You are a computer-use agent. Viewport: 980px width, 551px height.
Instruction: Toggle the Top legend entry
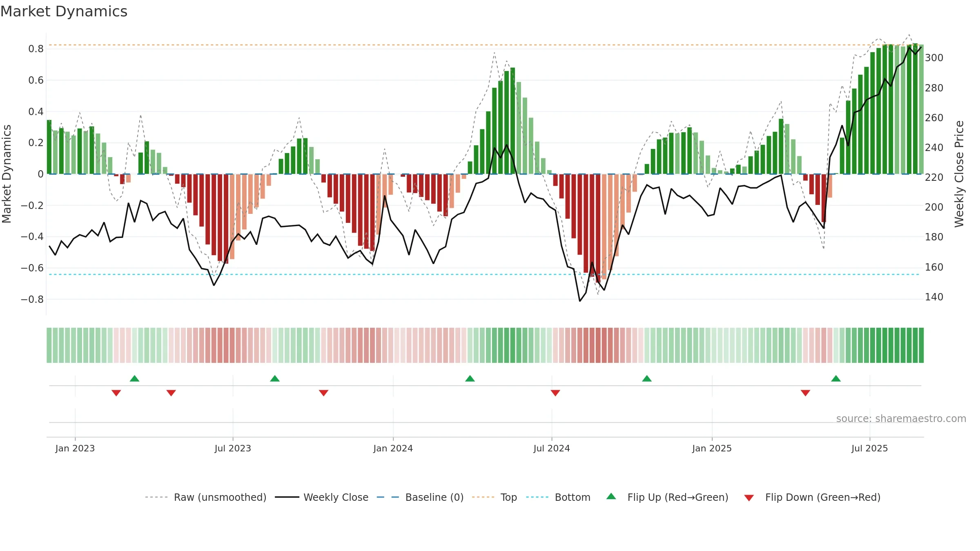click(494, 497)
